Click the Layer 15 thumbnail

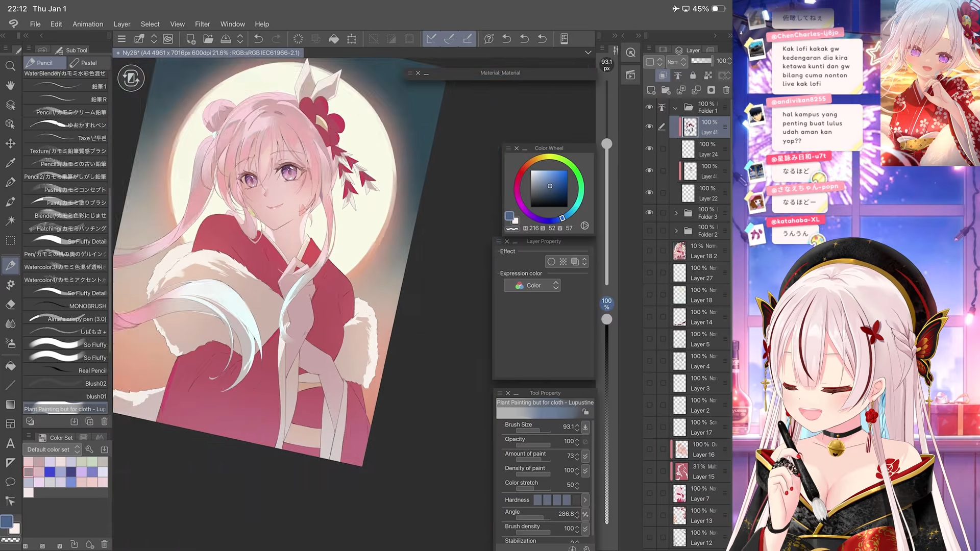(681, 471)
